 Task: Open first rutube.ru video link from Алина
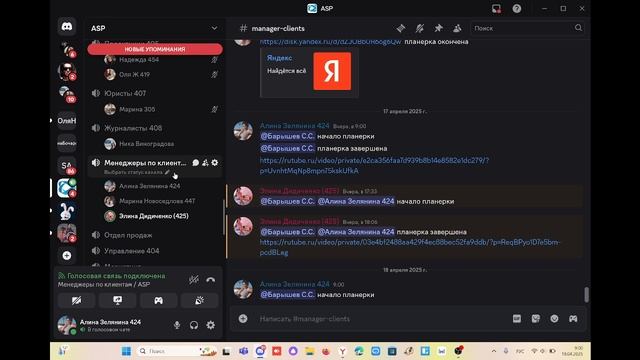374,165
